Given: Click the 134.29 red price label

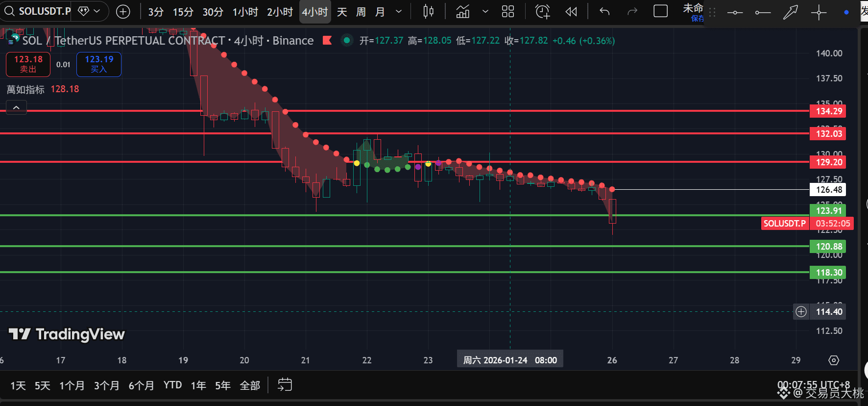Looking at the screenshot, I should pos(829,111).
